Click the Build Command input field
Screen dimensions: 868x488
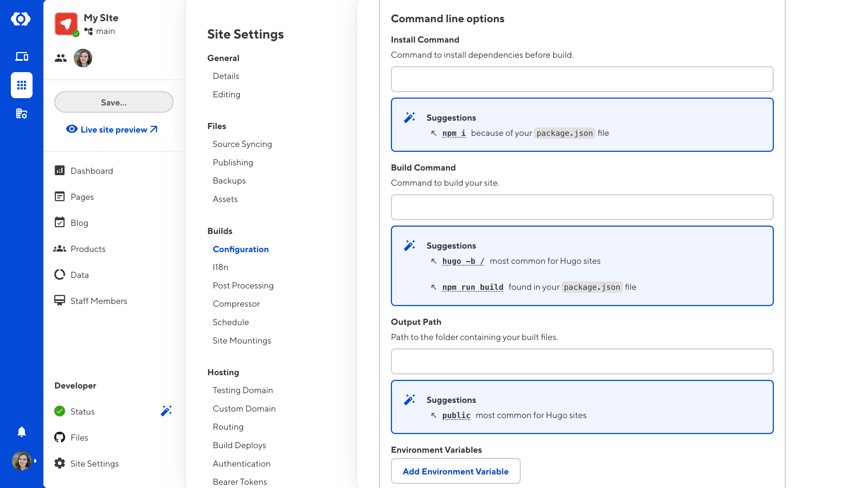click(582, 207)
